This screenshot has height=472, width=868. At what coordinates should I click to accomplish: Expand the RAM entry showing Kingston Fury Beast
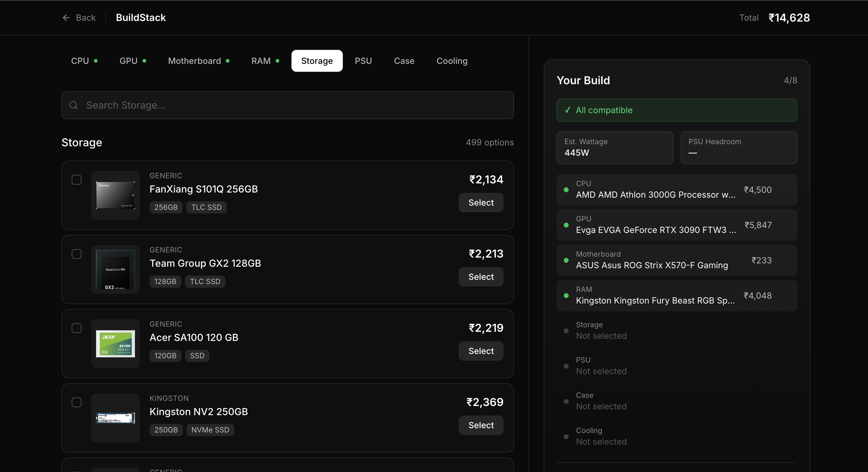click(x=677, y=295)
